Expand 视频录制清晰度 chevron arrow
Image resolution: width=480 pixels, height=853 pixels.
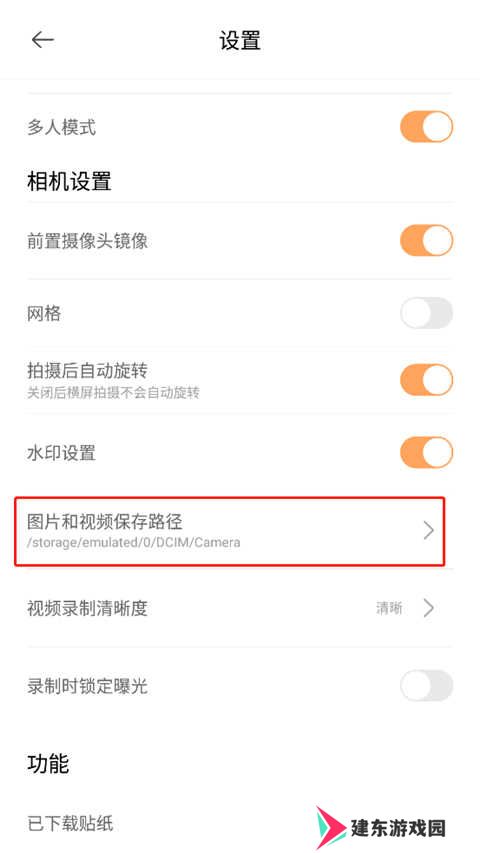pyautogui.click(x=429, y=608)
